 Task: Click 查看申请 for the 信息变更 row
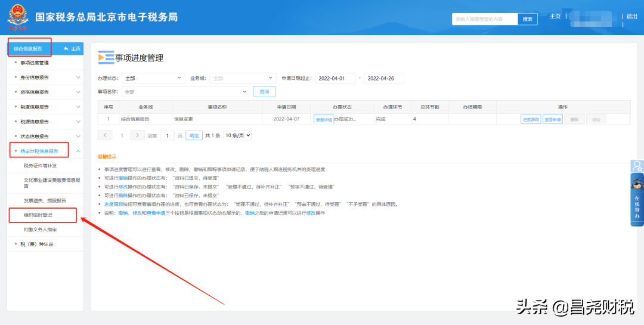pos(552,119)
